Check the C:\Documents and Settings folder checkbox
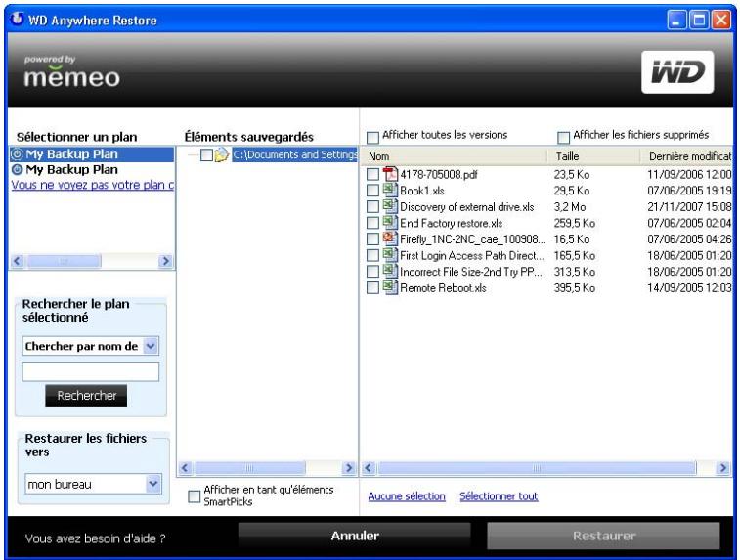 tap(206, 154)
